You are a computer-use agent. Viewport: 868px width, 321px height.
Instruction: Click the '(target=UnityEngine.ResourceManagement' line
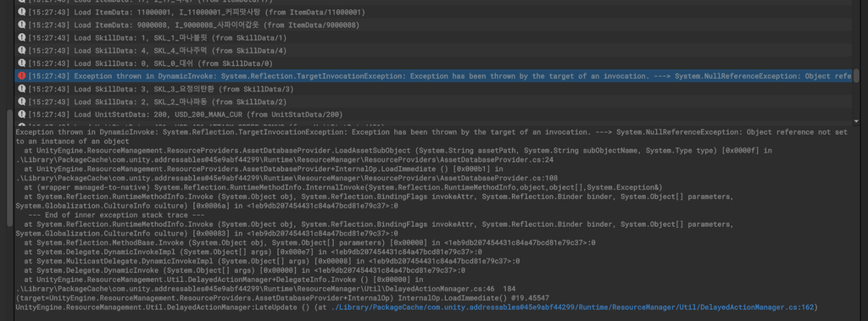tap(282, 298)
